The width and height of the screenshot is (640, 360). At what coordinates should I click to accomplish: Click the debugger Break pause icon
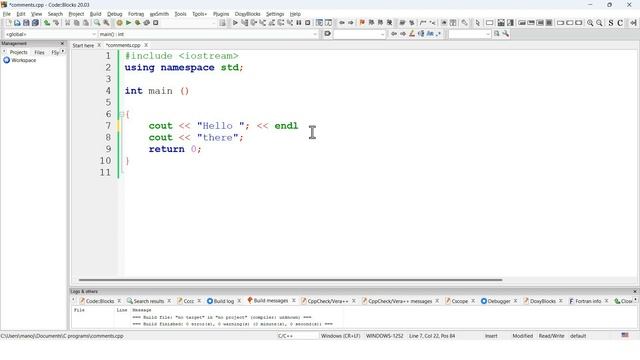(x=299, y=23)
